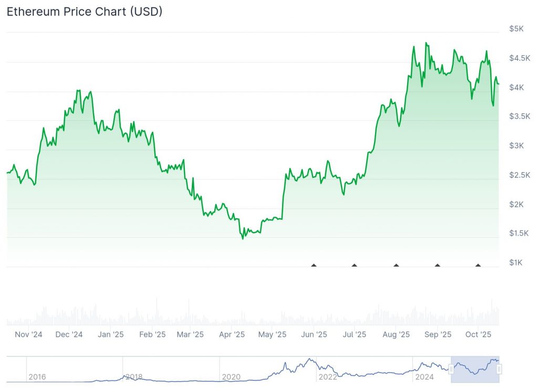The image size is (538, 392).
Task: Click the 2024 label in the navigator
Action: coord(423,377)
